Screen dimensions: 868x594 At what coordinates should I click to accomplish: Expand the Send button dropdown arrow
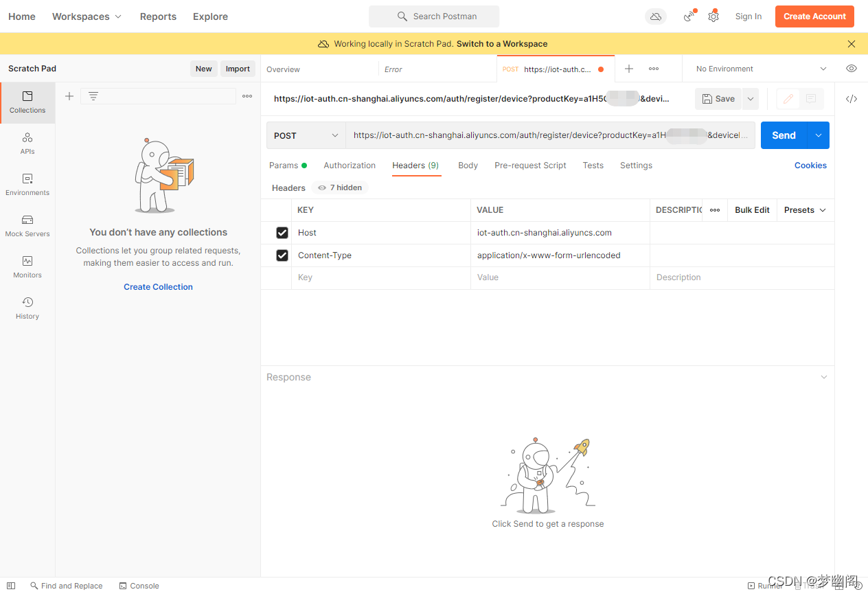(819, 135)
